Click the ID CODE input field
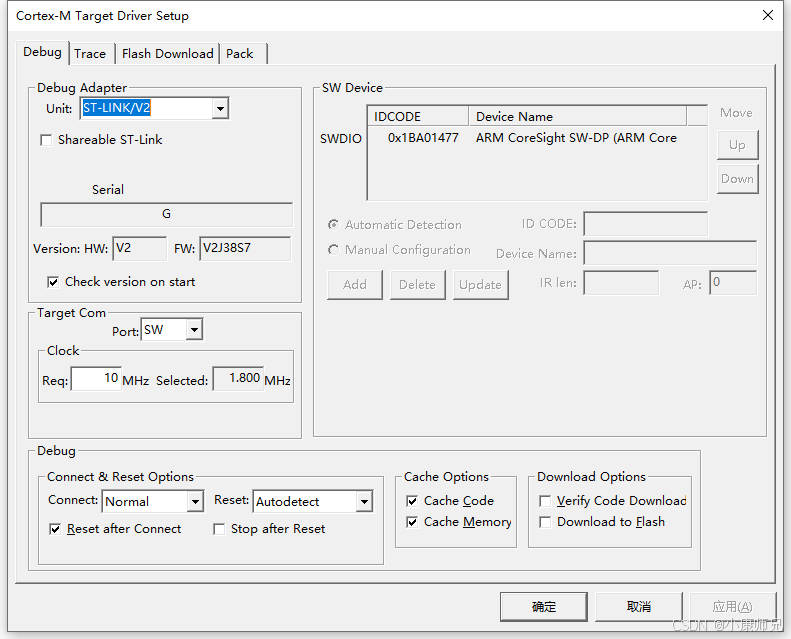This screenshot has height=639, width=791. (646, 223)
